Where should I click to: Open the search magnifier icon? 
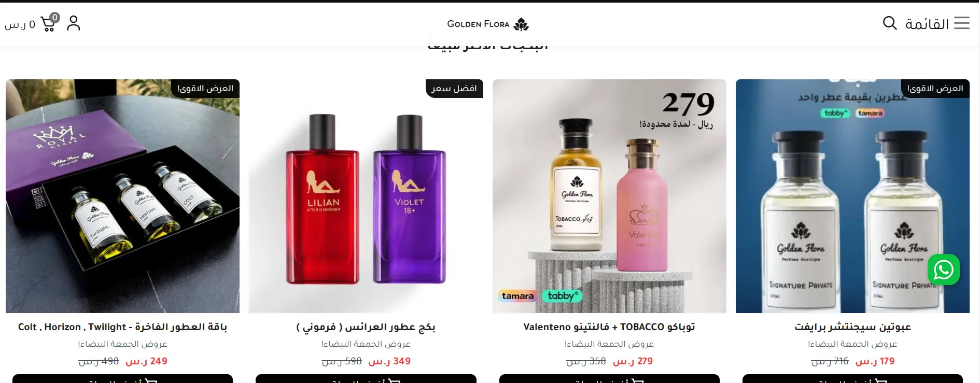tap(890, 23)
